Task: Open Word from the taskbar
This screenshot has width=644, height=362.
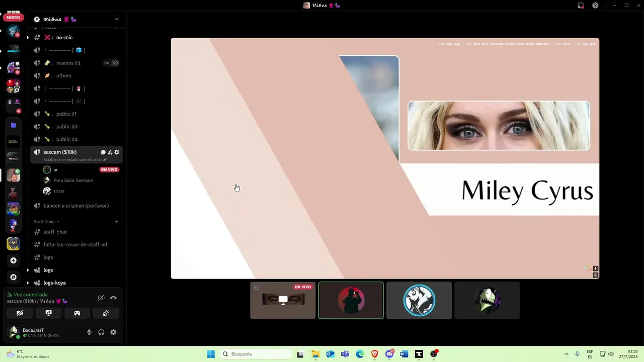Action: [404, 354]
